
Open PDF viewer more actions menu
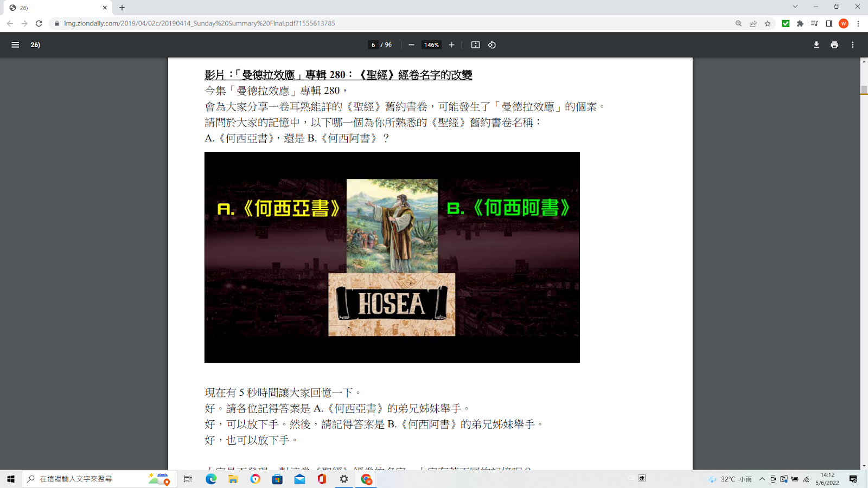coord(853,45)
